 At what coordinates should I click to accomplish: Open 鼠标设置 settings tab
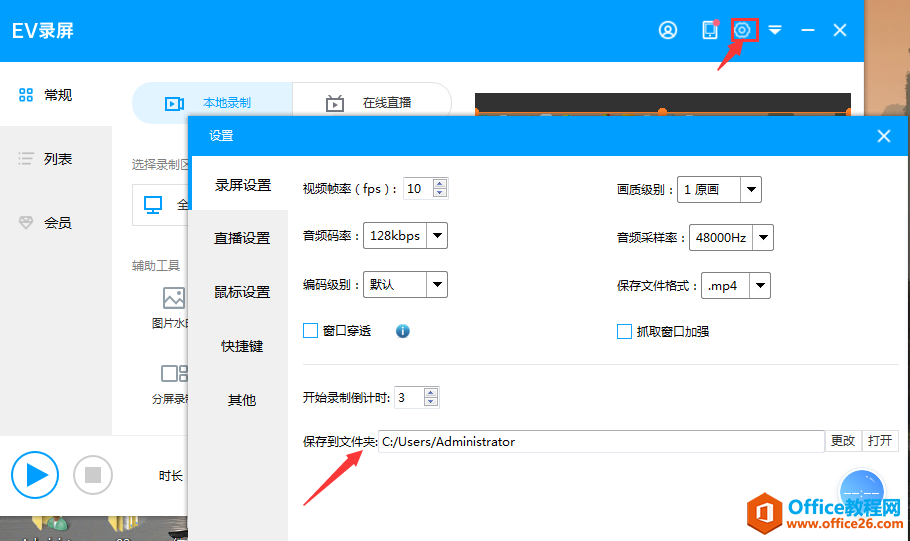[243, 292]
